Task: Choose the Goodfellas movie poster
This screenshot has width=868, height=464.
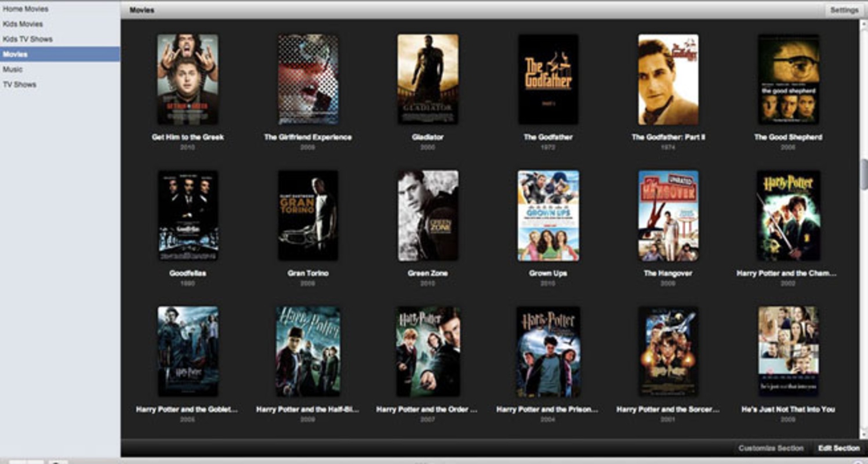Action: click(x=188, y=215)
